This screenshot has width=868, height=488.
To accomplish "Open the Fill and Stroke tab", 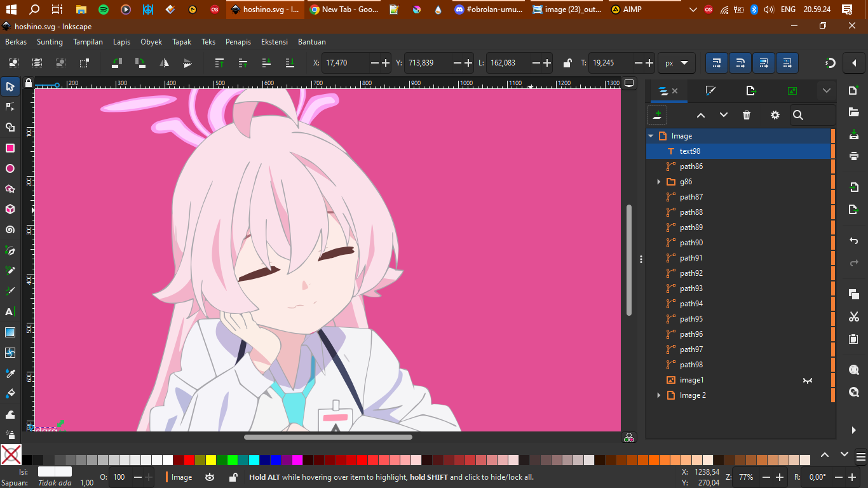I will click(710, 91).
